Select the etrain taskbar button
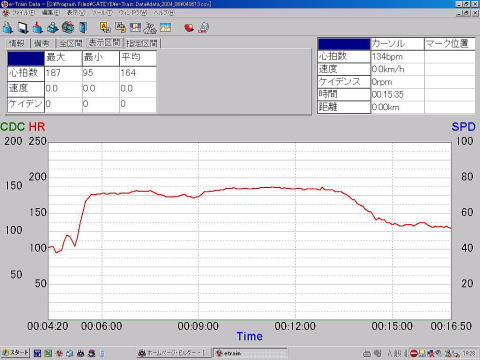 (250, 353)
